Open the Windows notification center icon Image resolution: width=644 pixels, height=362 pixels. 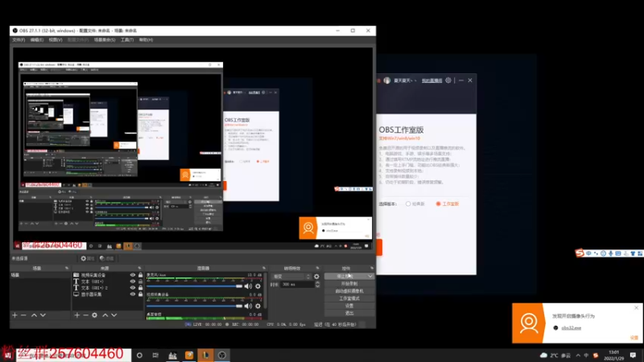click(x=633, y=355)
